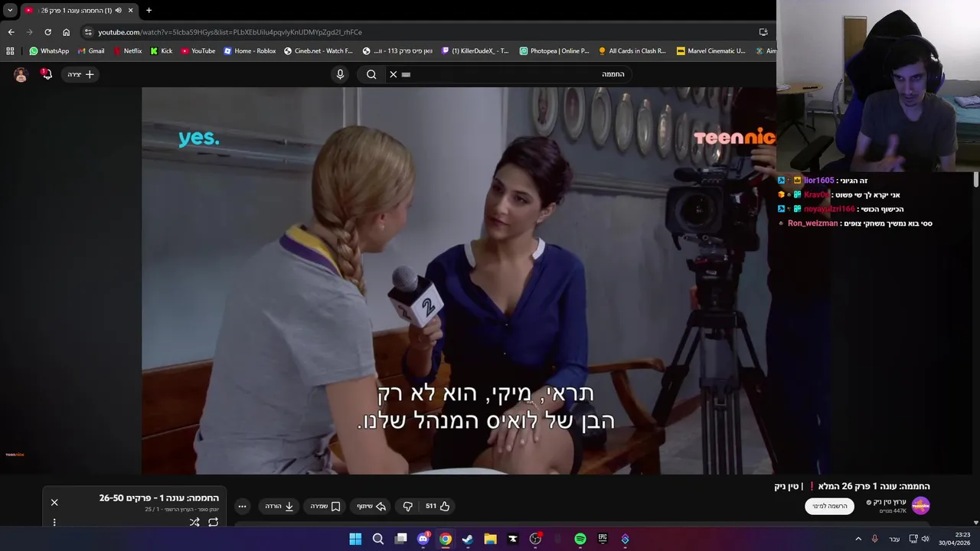Open the playlist title link
This screenshot has height=551, width=980.
point(158,498)
